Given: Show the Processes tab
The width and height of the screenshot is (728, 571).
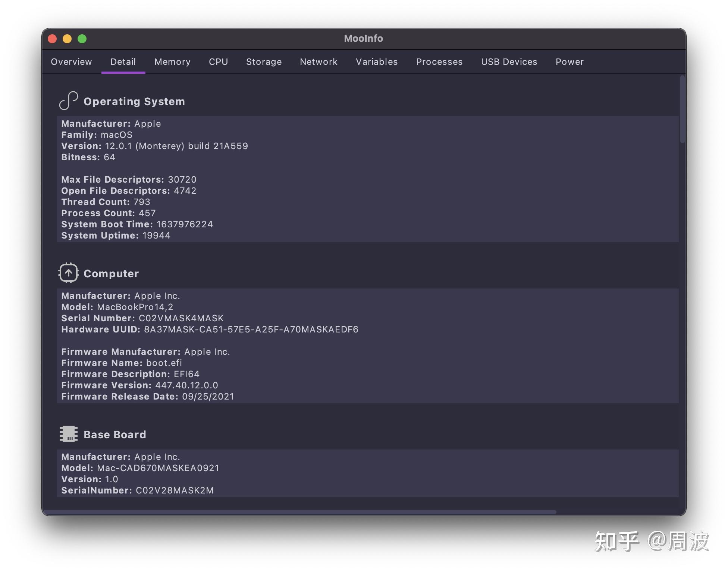Looking at the screenshot, I should click(x=439, y=62).
